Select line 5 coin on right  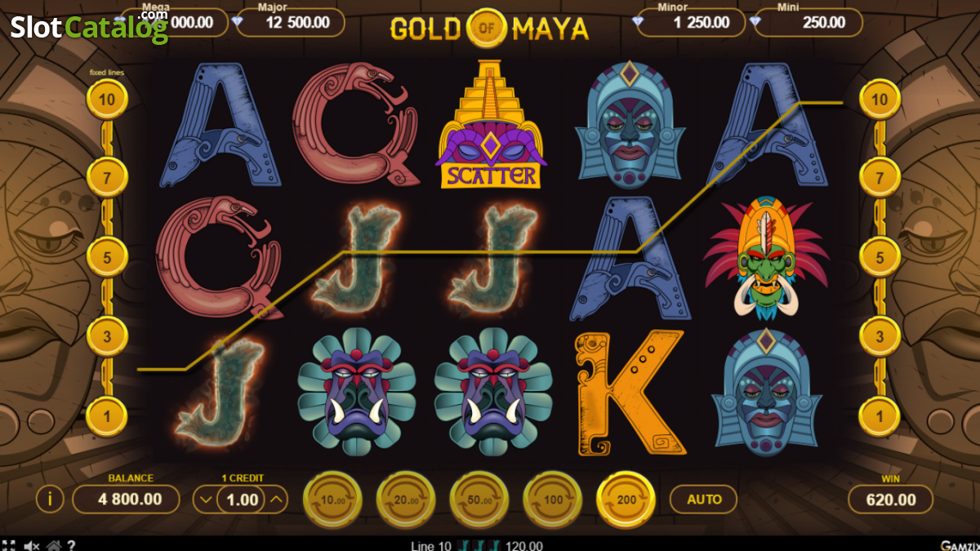(x=880, y=257)
